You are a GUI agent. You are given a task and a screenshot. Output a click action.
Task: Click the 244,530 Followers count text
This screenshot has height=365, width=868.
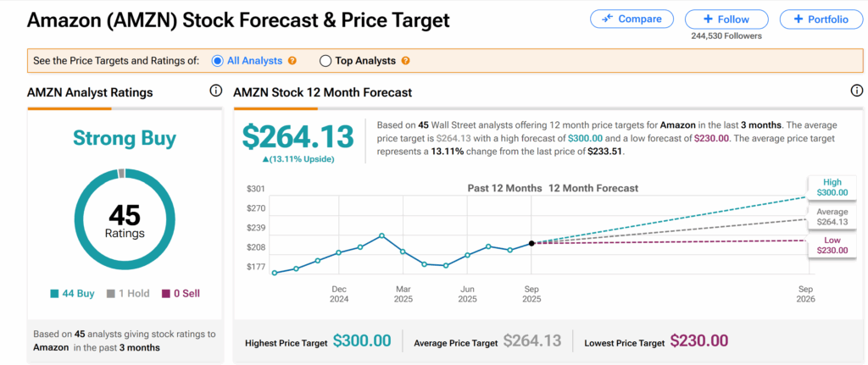[726, 36]
